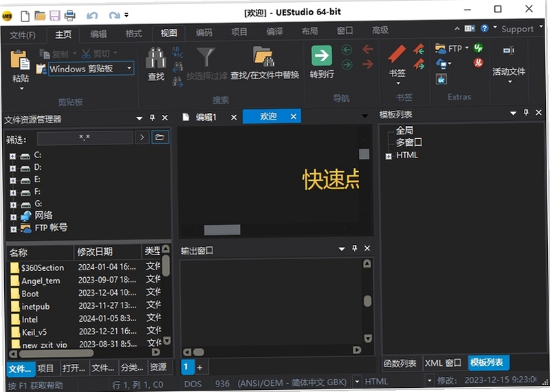550x392 pixels.
Task: Switch to XML 窗口 tab
Action: point(443,363)
